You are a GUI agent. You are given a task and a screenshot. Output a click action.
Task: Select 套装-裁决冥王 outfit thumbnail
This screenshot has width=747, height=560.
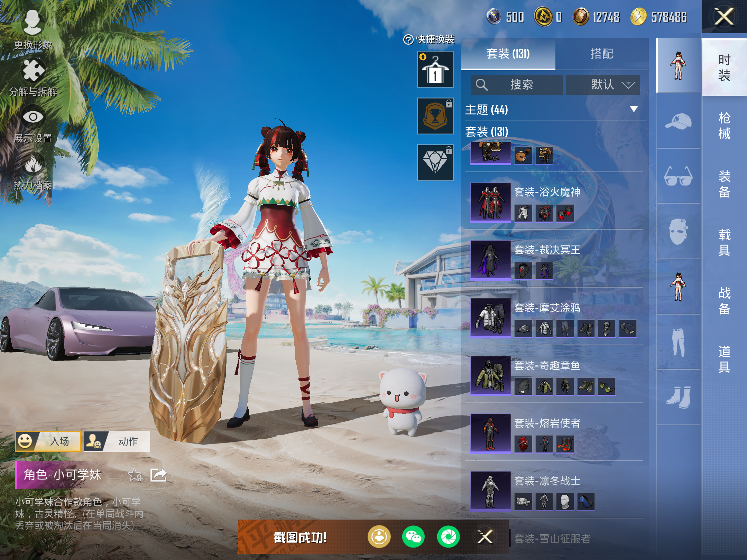[x=490, y=260]
